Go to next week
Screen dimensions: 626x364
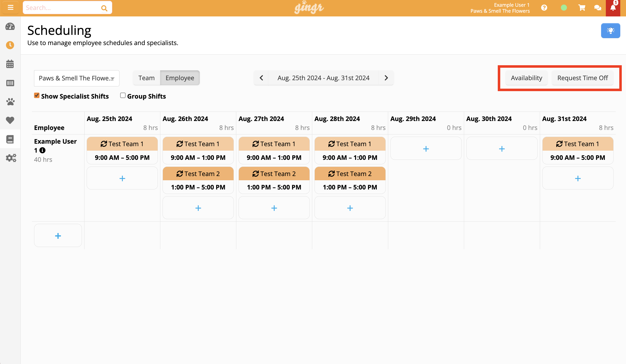(x=386, y=78)
